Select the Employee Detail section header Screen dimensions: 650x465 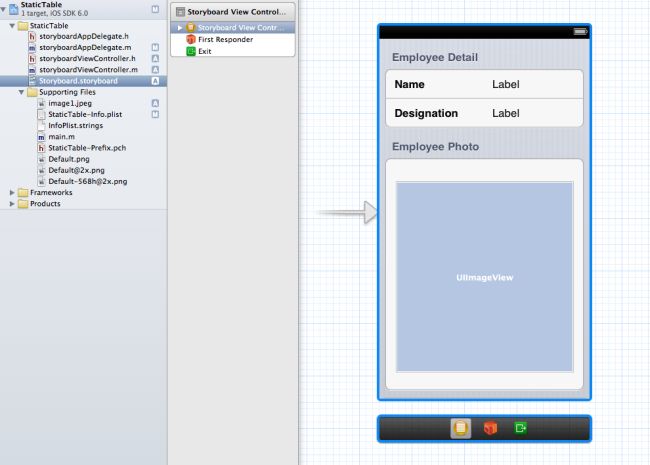[435, 57]
